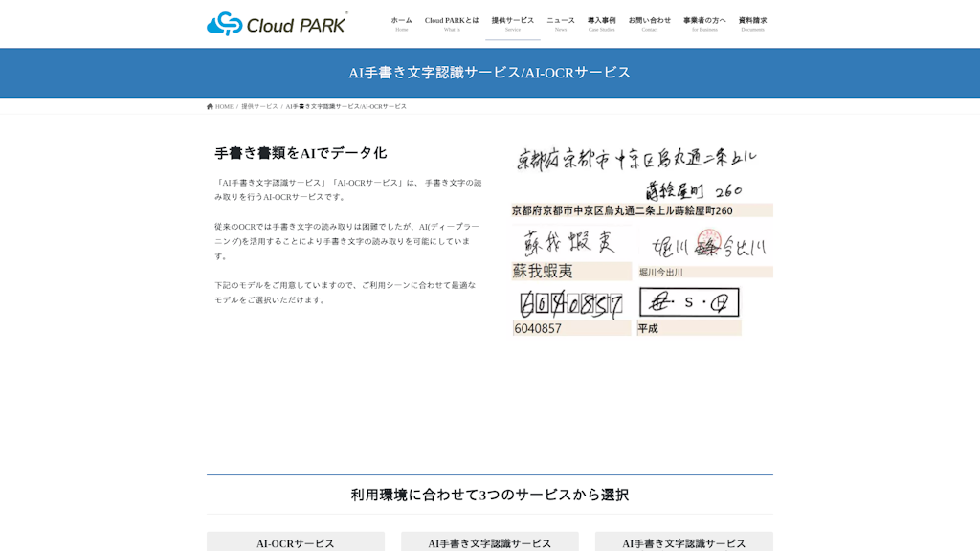This screenshot has width=980, height=551.
Task: Click 資料請求 documents link in the header
Action: pos(752,23)
